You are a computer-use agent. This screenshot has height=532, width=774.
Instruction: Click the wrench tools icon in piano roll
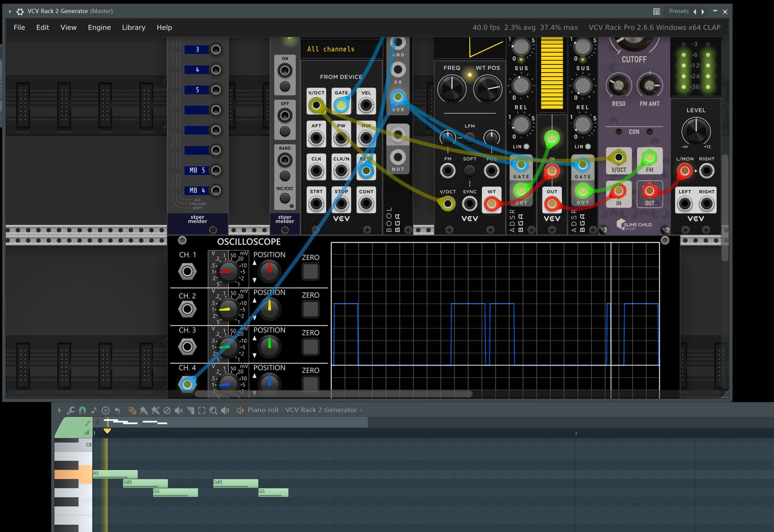(71, 410)
